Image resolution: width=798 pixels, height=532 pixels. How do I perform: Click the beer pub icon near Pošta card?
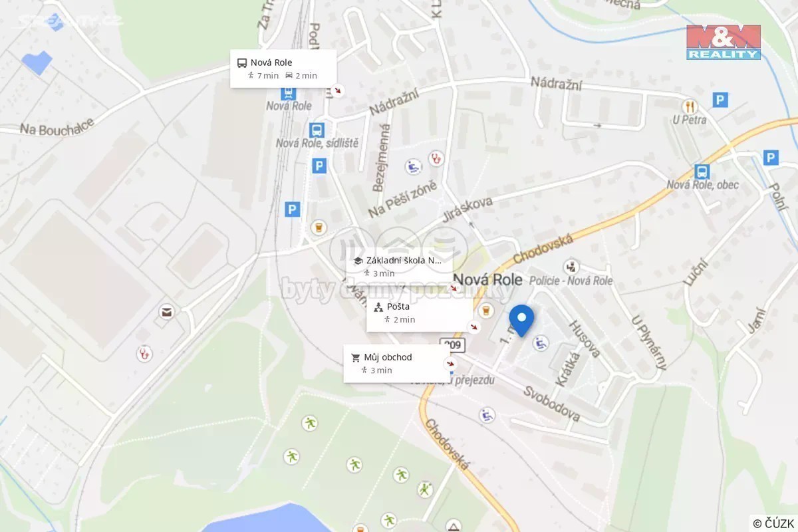tap(486, 311)
